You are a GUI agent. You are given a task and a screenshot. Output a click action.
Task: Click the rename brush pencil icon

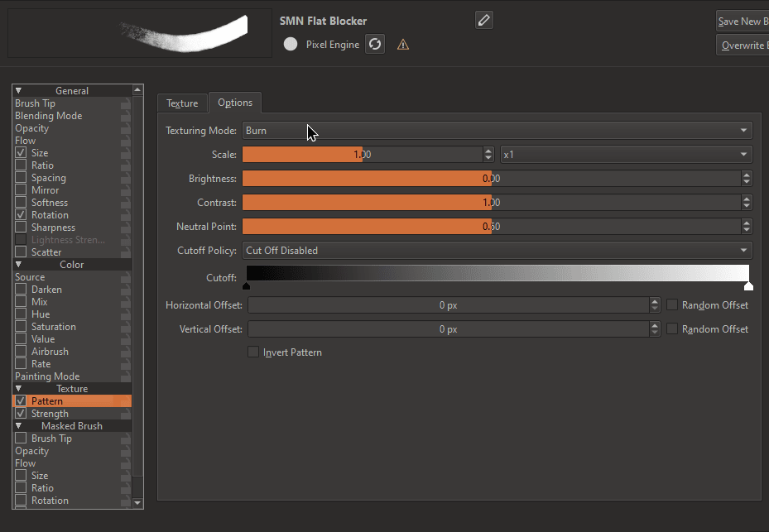[x=484, y=20]
